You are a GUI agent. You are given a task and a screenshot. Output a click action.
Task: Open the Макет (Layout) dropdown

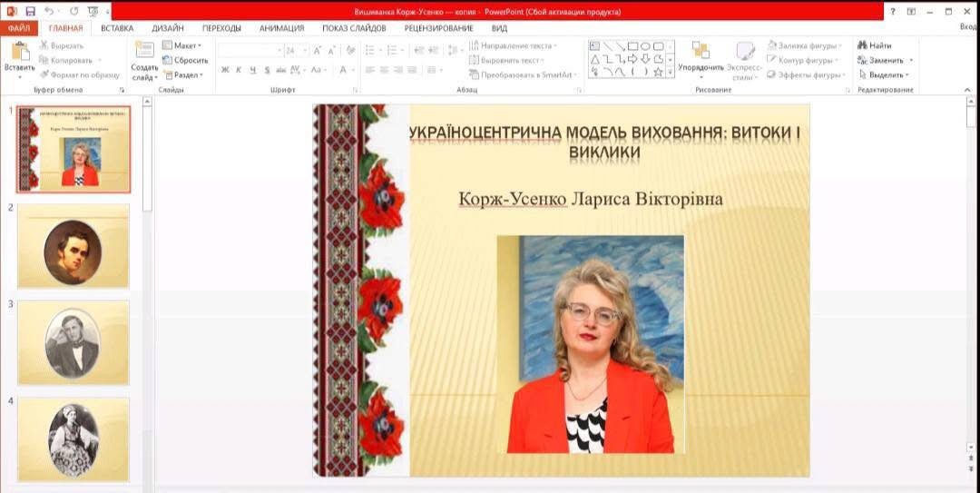(x=184, y=45)
